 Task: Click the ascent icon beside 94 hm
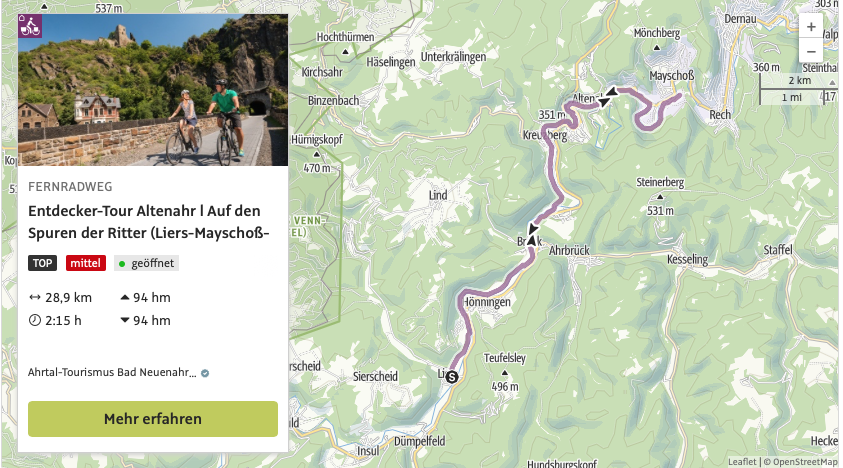coord(124,297)
